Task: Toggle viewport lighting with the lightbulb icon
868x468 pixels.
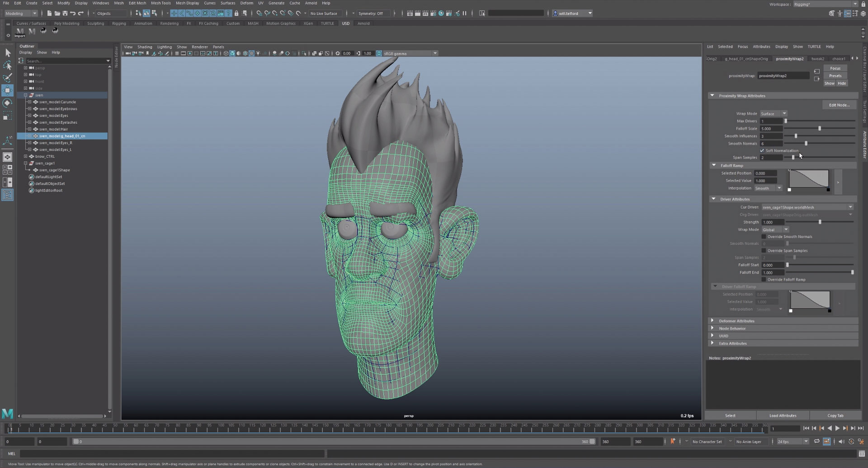Action: (258, 53)
